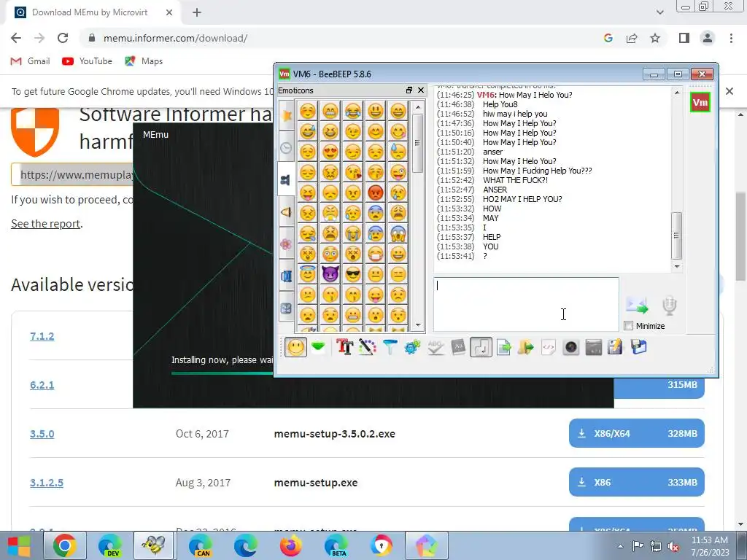The image size is (747, 560).
Task: Open the font color pencil tool
Action: (x=368, y=346)
